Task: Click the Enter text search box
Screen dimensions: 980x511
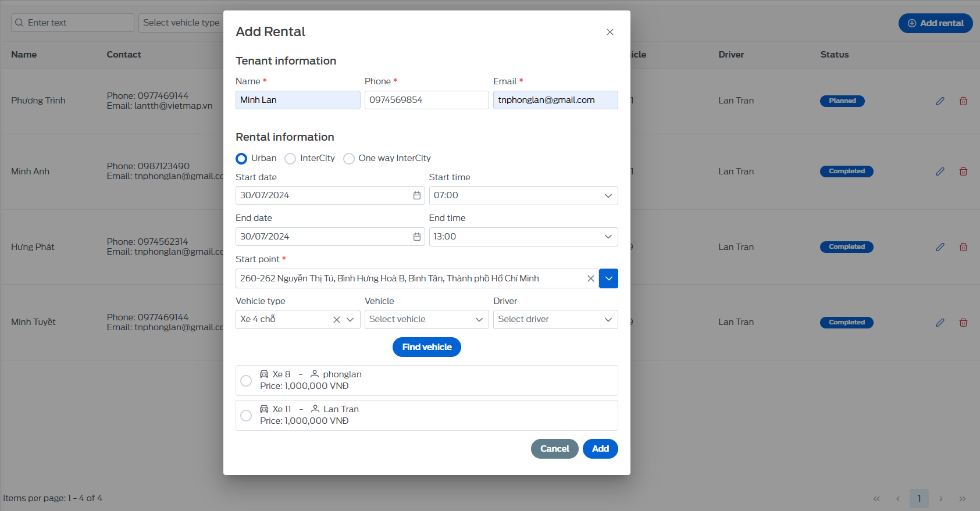Action: tap(73, 23)
